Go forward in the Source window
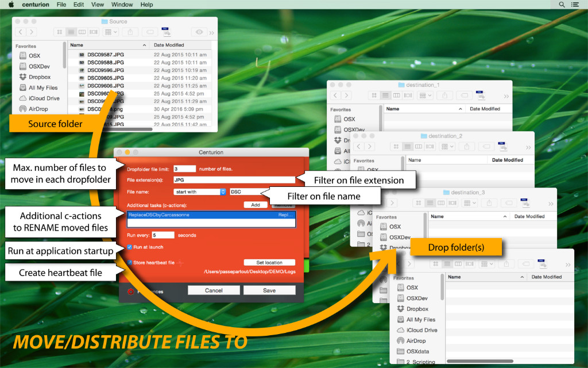The image size is (588, 368). tap(32, 32)
